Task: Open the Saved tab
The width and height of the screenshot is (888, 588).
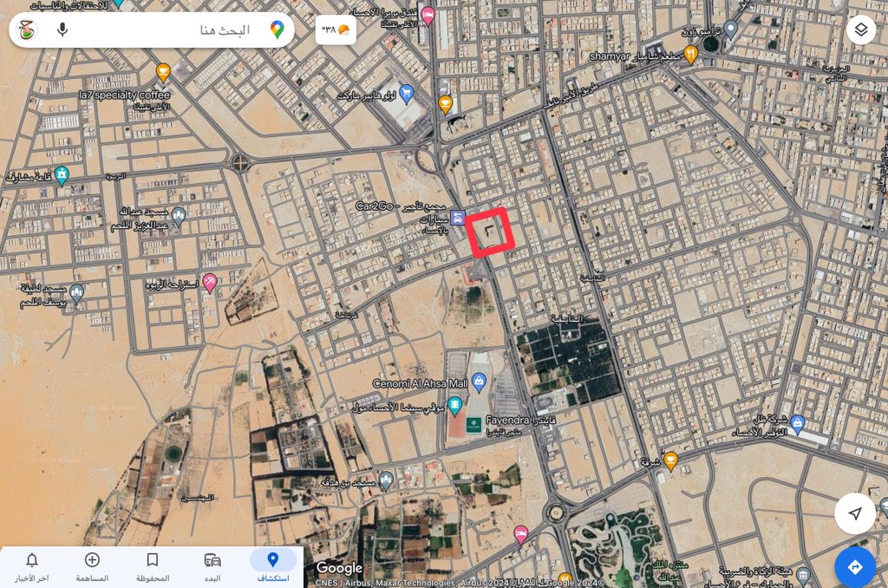Action: pos(153,566)
